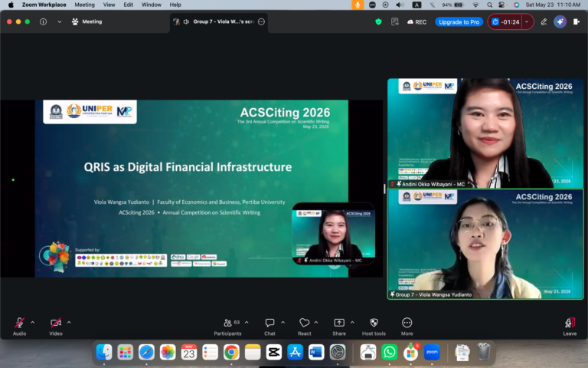
Task: Open Microsoft Word from the Dock
Action: (316, 352)
